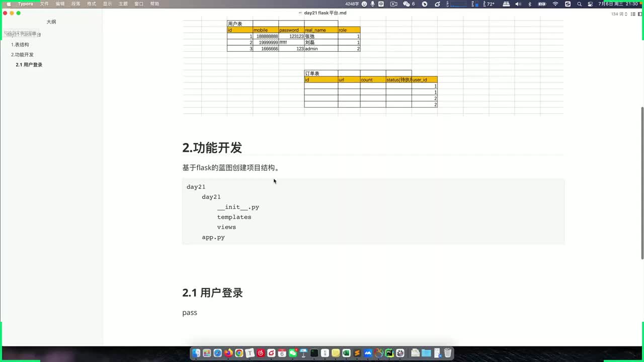Screen dimensions: 644x362
Task: Open Finder from the dock
Action: pyautogui.click(x=196, y=353)
